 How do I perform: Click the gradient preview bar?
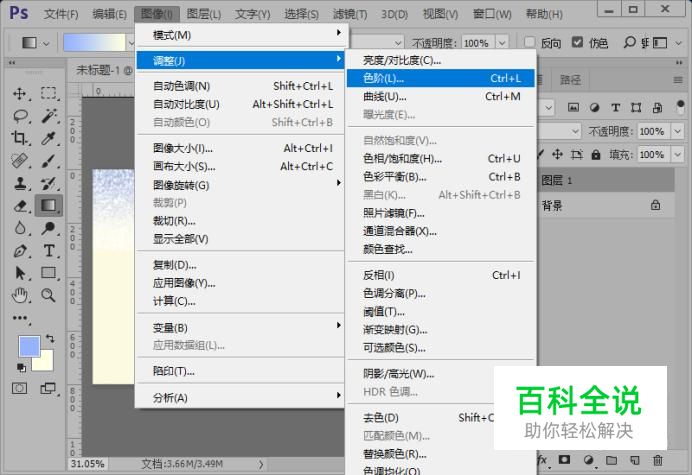pos(94,43)
